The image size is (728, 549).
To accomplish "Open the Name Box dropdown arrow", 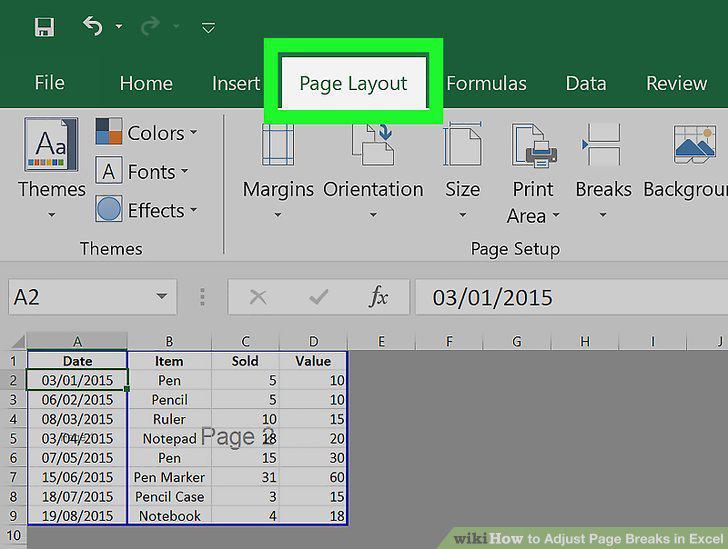I will [x=162, y=296].
